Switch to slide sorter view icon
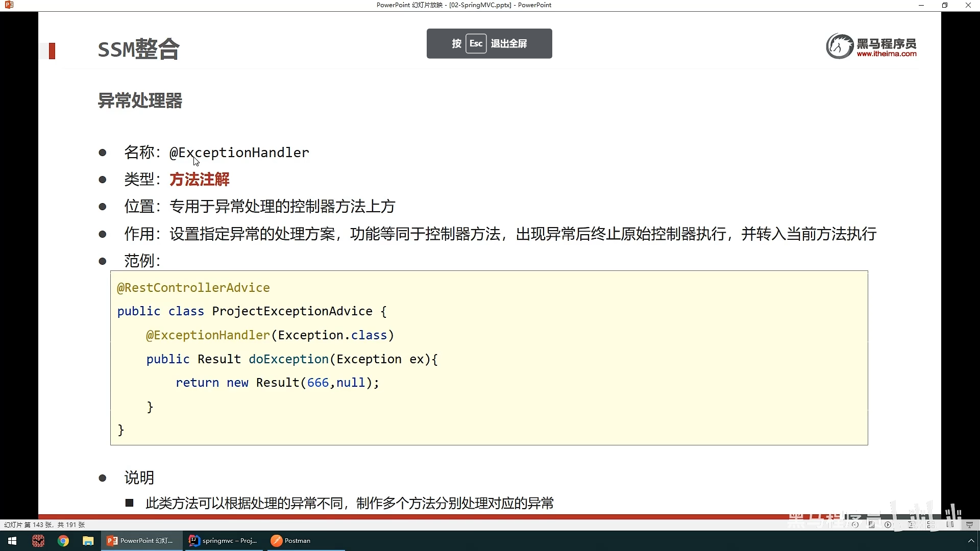Viewport: 980px width, 551px height. click(x=930, y=524)
